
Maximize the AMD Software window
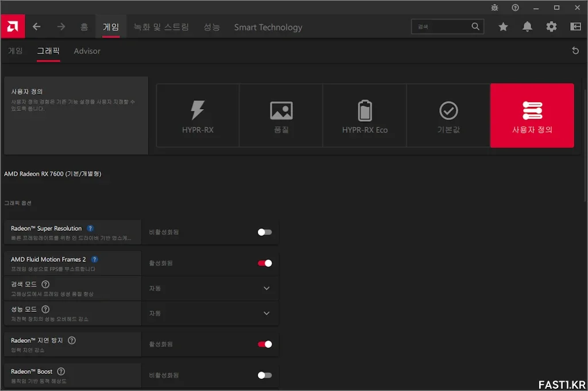coord(556,7)
